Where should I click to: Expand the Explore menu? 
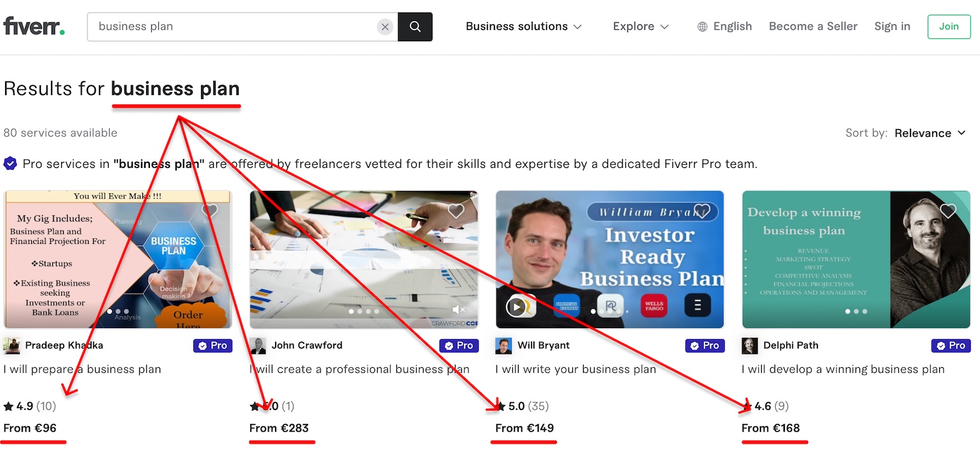click(640, 26)
